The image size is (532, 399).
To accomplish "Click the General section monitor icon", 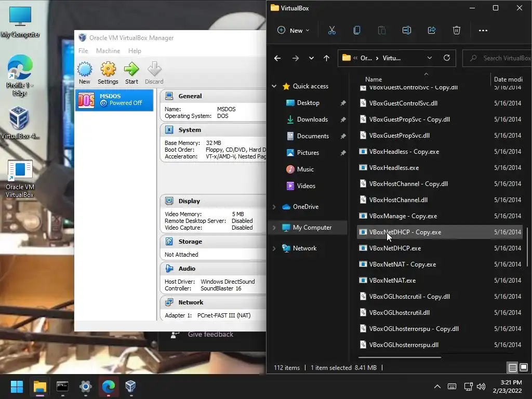I will click(169, 96).
